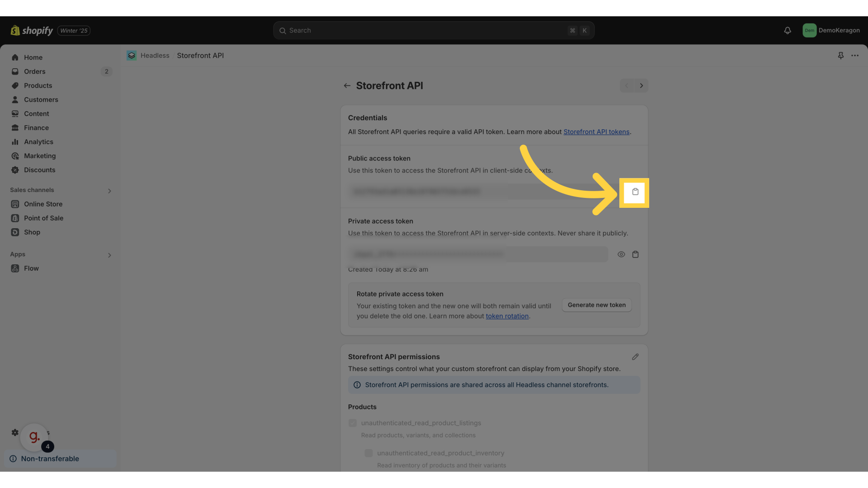
Task: Open the Settings gear icon
Action: tap(15, 432)
